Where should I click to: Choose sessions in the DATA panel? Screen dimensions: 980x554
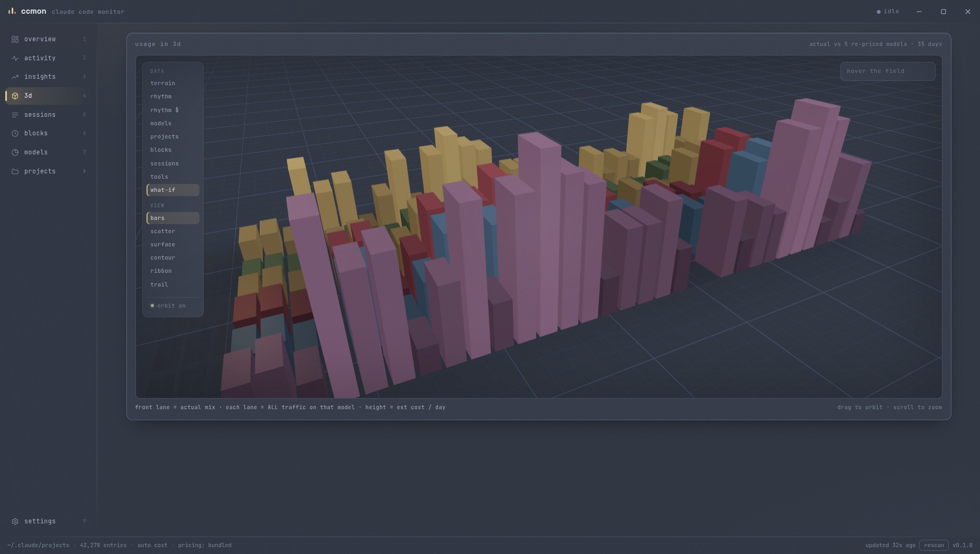point(172,163)
